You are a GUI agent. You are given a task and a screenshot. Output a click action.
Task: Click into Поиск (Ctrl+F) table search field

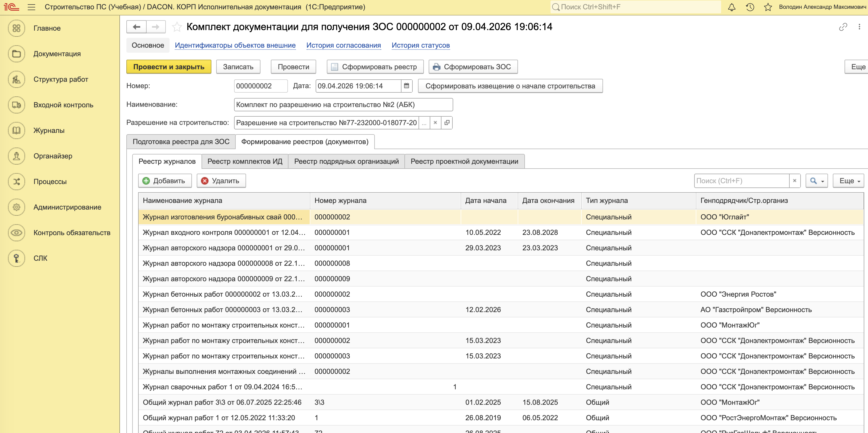coord(741,181)
